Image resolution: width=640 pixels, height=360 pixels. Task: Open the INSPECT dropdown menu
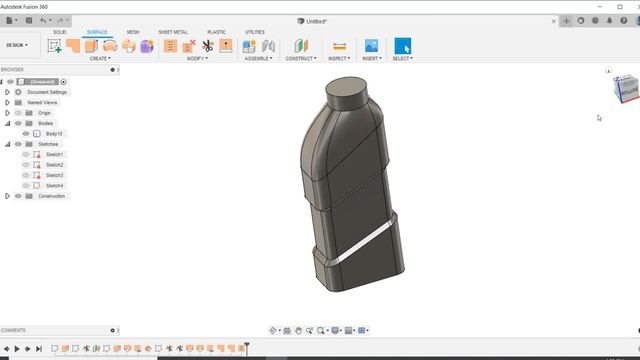(x=340, y=59)
